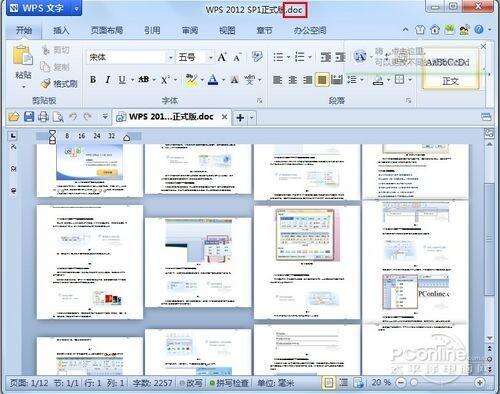The height and width of the screenshot is (394, 500).
Task: Insert bullet list
Action: [278, 57]
